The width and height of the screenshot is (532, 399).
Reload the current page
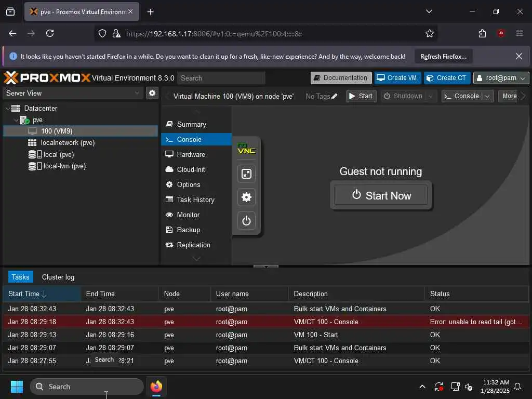point(50,33)
